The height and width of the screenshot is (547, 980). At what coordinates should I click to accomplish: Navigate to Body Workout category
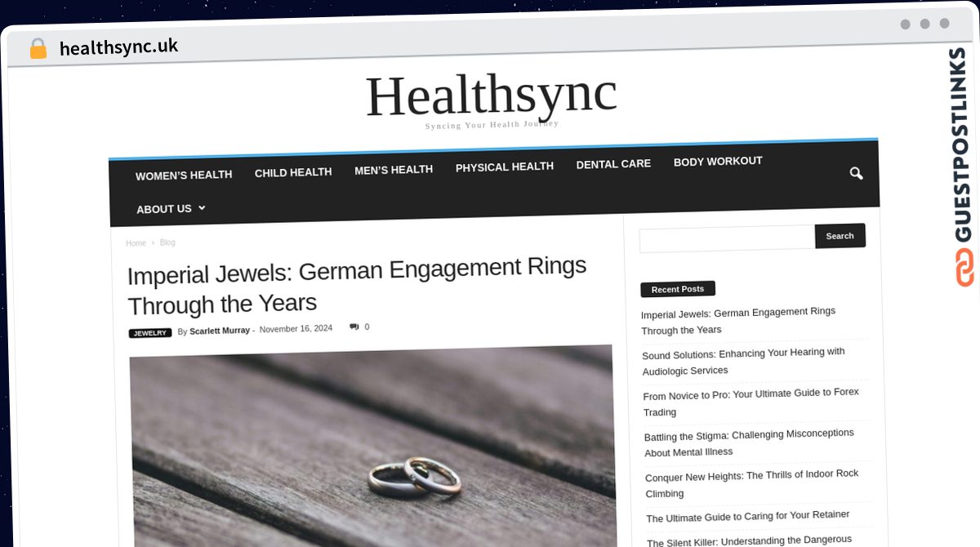[718, 162]
